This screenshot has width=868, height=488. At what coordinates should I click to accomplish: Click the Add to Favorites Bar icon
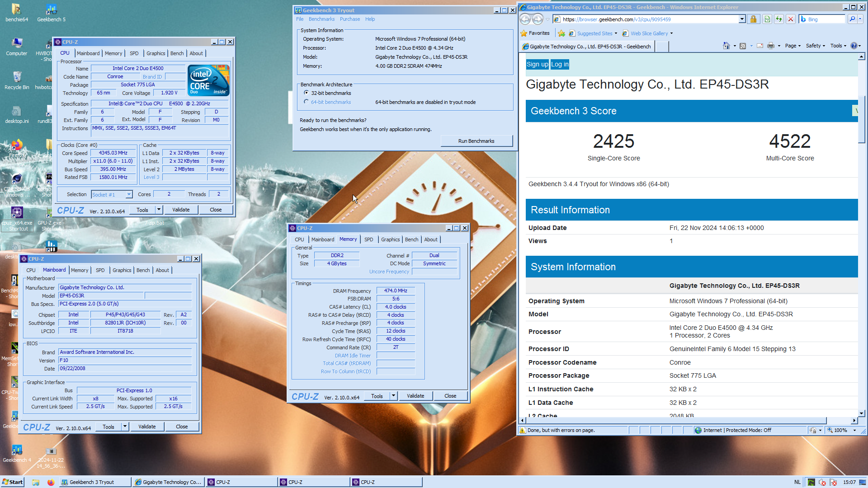coord(561,33)
